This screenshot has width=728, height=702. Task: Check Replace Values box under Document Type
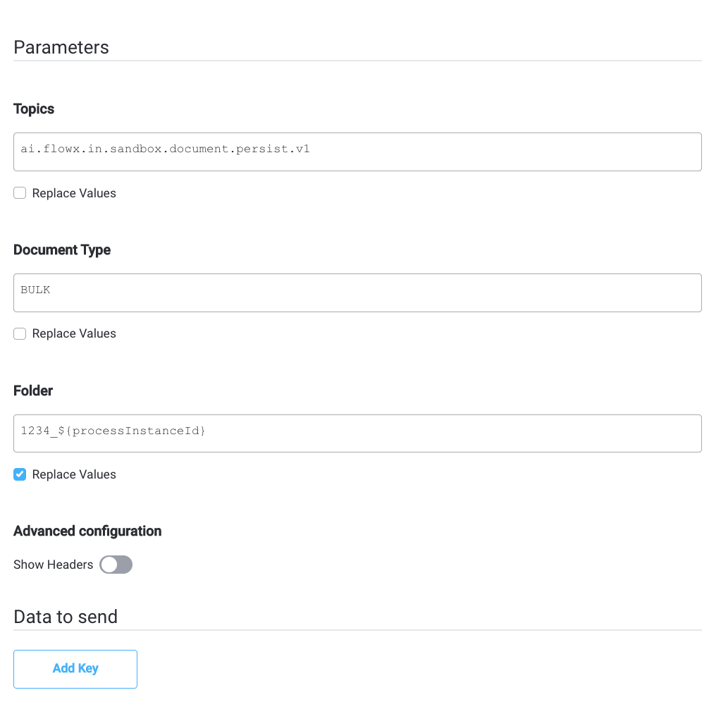click(x=20, y=334)
